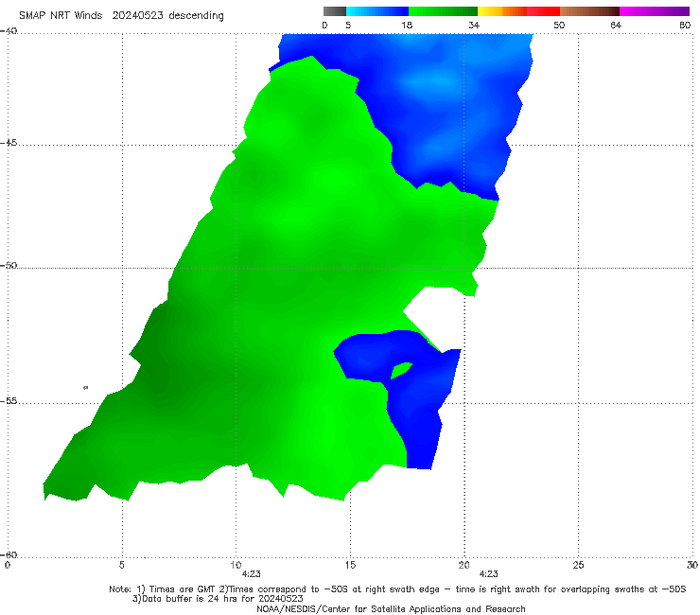
Task: Click the "4:23" time label below longitude 20
Action: [488, 574]
